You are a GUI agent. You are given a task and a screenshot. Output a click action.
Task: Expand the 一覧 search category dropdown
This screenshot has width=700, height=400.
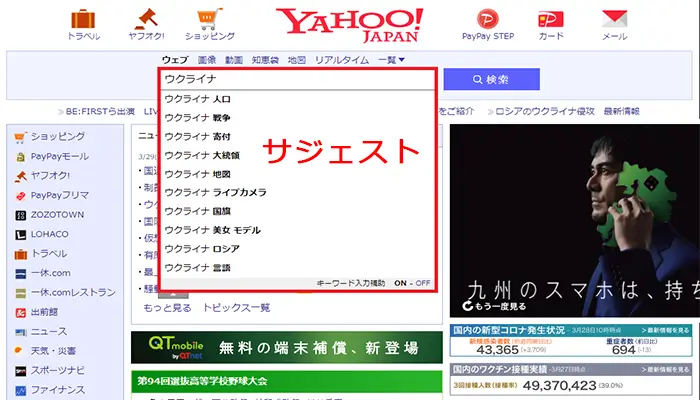pyautogui.click(x=392, y=60)
